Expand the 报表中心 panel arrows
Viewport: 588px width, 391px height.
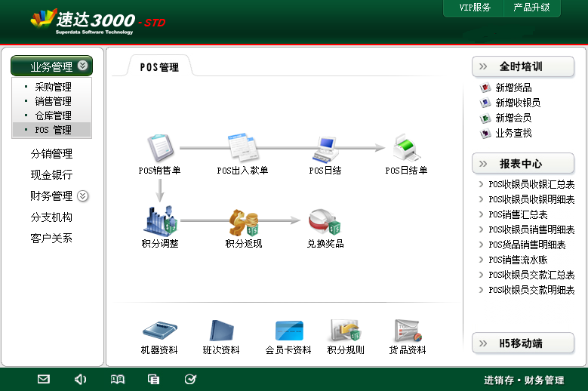point(483,164)
